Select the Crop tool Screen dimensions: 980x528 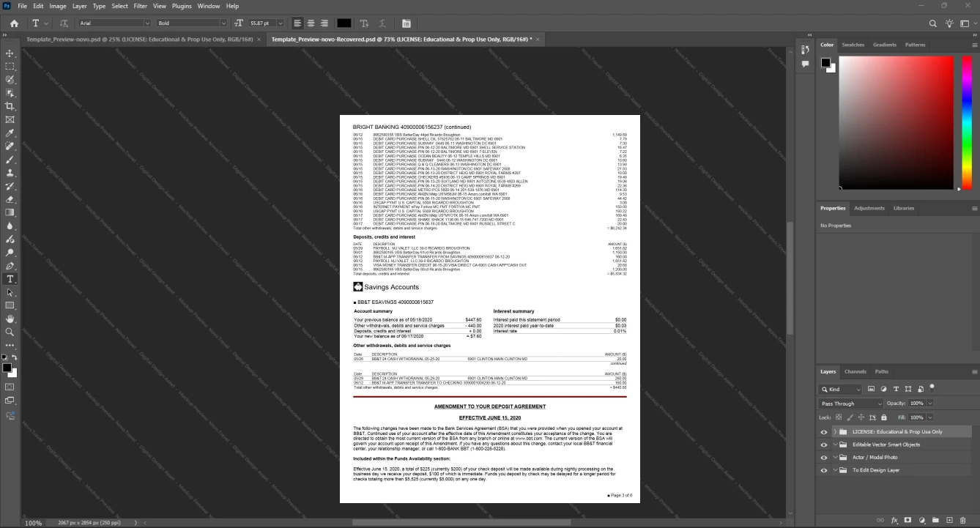tap(10, 106)
